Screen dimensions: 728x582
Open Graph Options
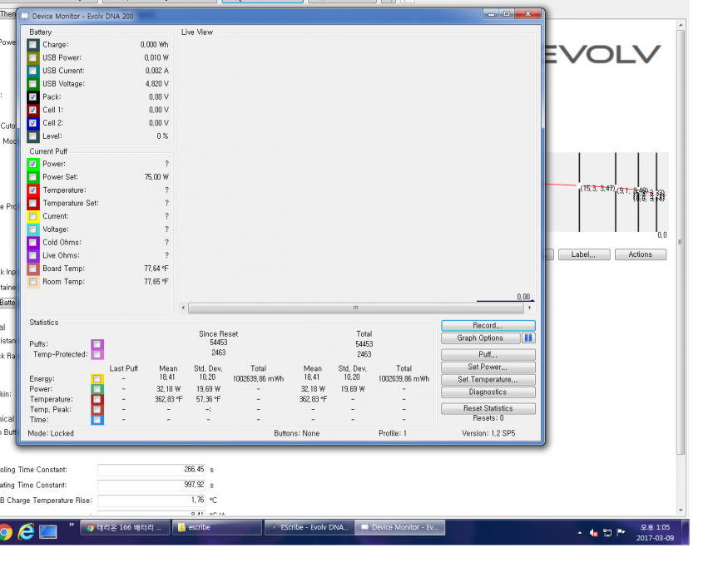[480, 338]
